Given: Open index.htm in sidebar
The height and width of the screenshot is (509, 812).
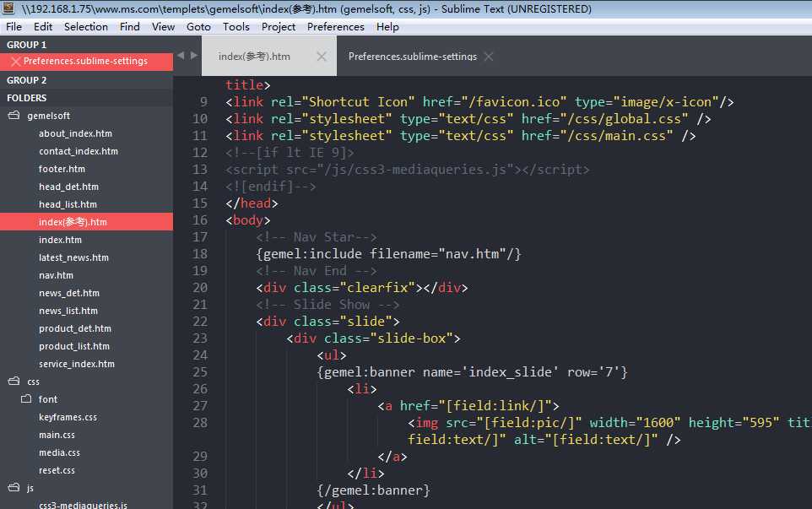Looking at the screenshot, I should (x=60, y=240).
